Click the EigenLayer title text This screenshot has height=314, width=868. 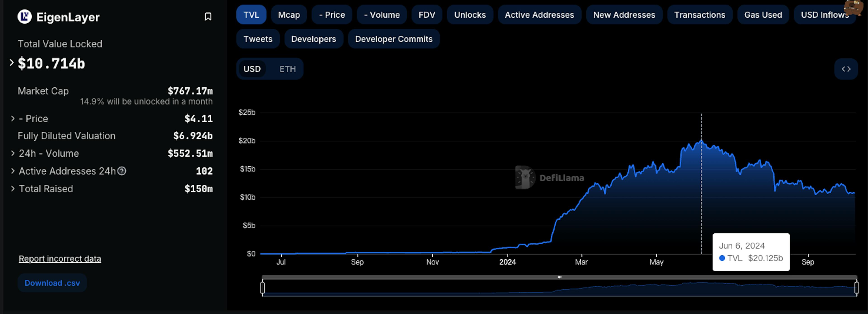tap(68, 17)
